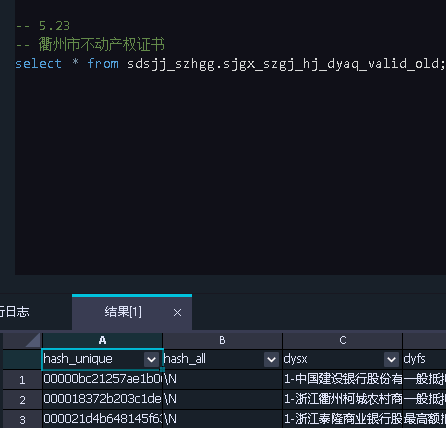Image resolution: width=446 pixels, height=428 pixels.
Task: Click table name sdsjj_szhgg.sjgx_szgj_hj_dyaq_valid_old
Action: (x=283, y=64)
